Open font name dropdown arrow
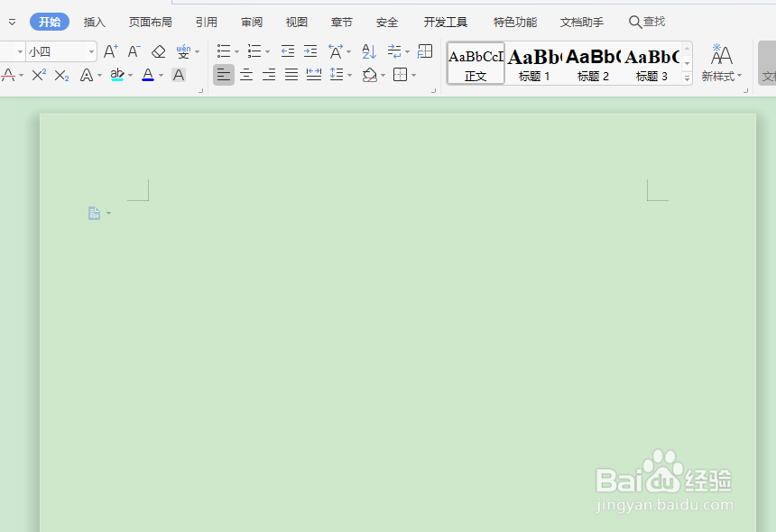 (x=20, y=51)
